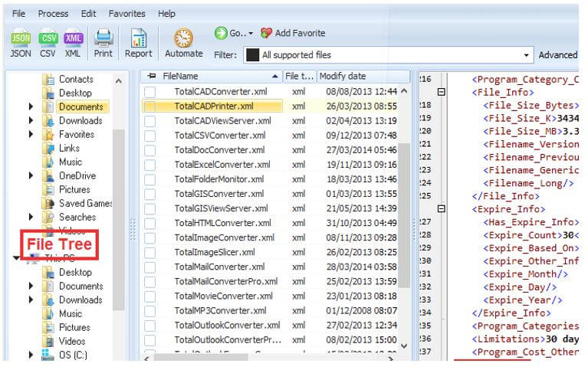Open the Favorites menu
This screenshot has width=588, height=370.
pyautogui.click(x=126, y=14)
